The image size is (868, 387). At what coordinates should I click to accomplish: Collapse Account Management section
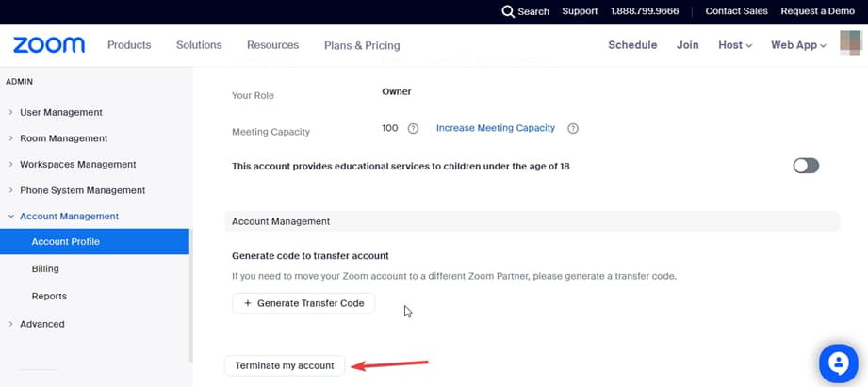tap(69, 216)
